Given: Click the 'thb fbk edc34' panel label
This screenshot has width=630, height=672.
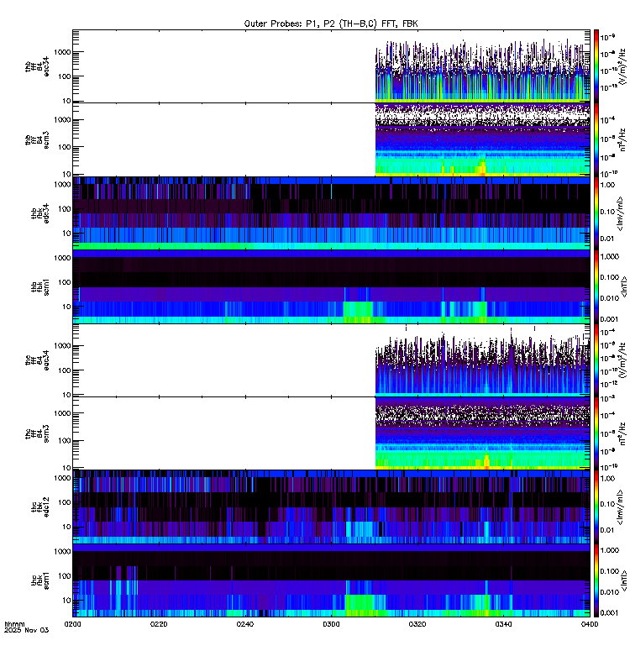Looking at the screenshot, I should 40,213.
